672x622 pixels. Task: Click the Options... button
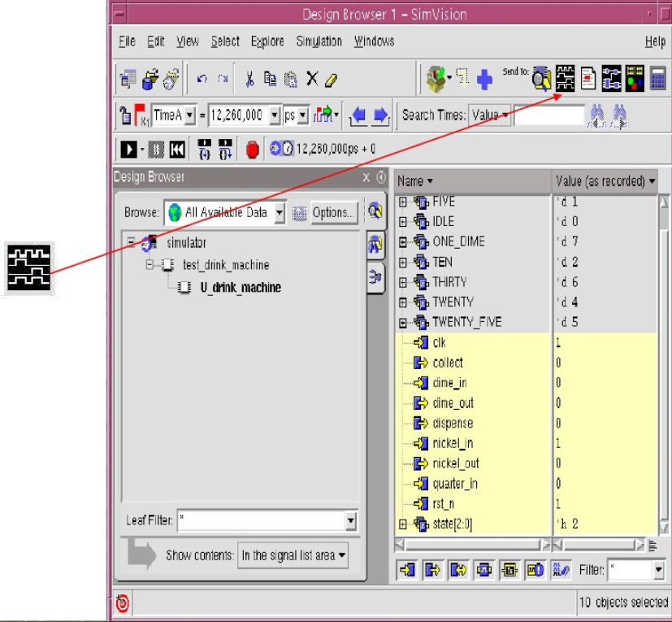[333, 212]
